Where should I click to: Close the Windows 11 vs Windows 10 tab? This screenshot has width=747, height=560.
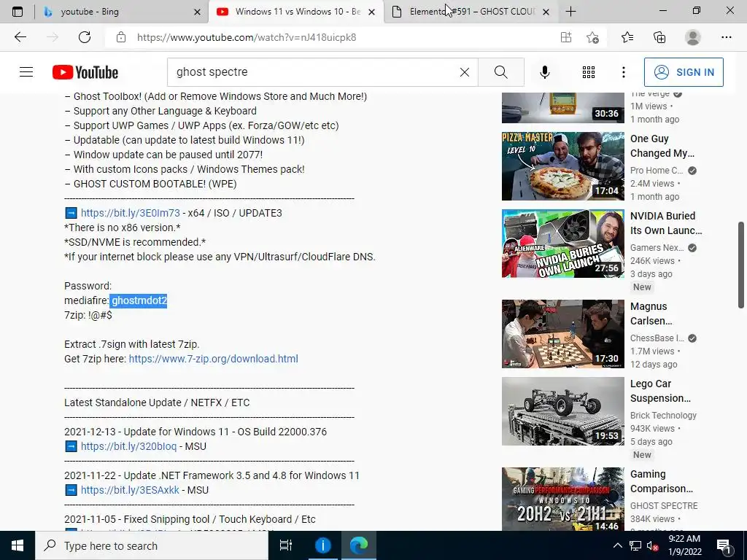(372, 12)
